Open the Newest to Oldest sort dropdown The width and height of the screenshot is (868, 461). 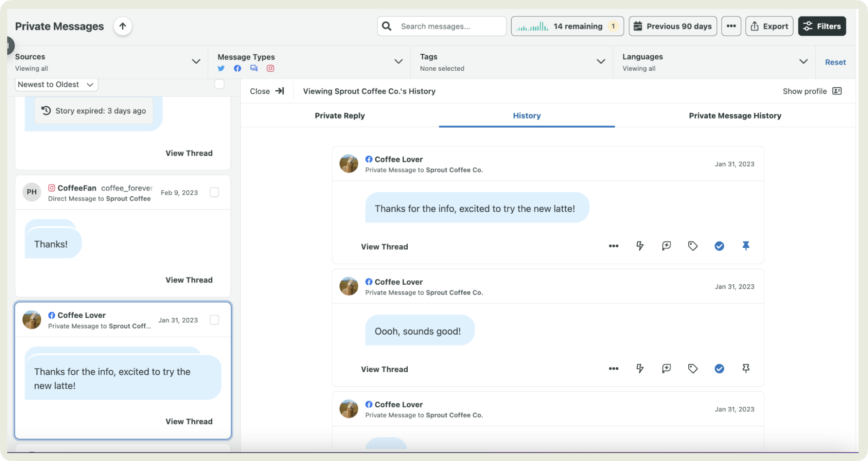click(x=56, y=85)
